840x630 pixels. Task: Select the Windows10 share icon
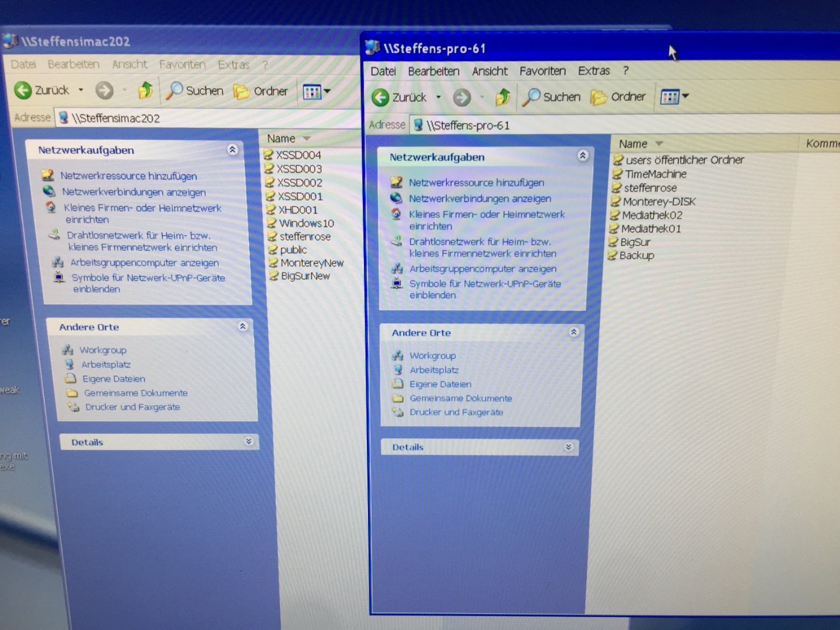[271, 223]
